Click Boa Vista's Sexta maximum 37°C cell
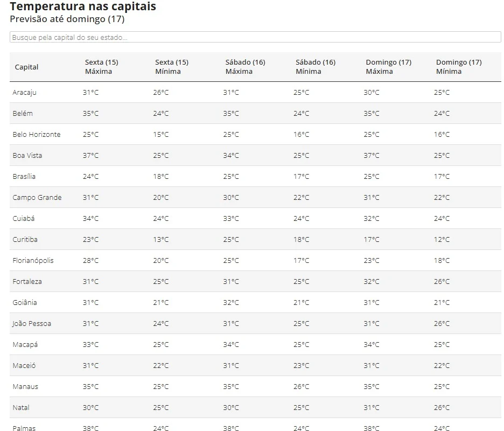 90,155
